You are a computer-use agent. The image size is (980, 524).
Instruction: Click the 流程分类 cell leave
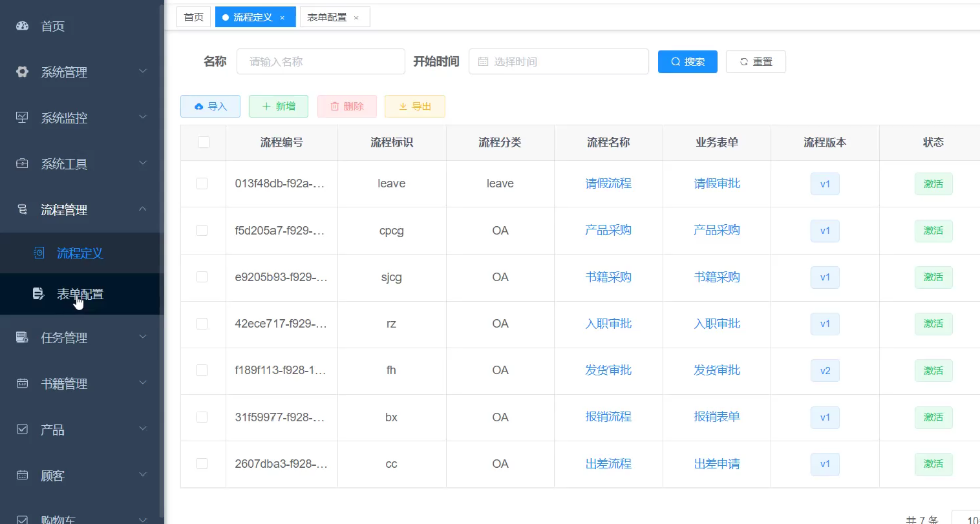(x=500, y=183)
